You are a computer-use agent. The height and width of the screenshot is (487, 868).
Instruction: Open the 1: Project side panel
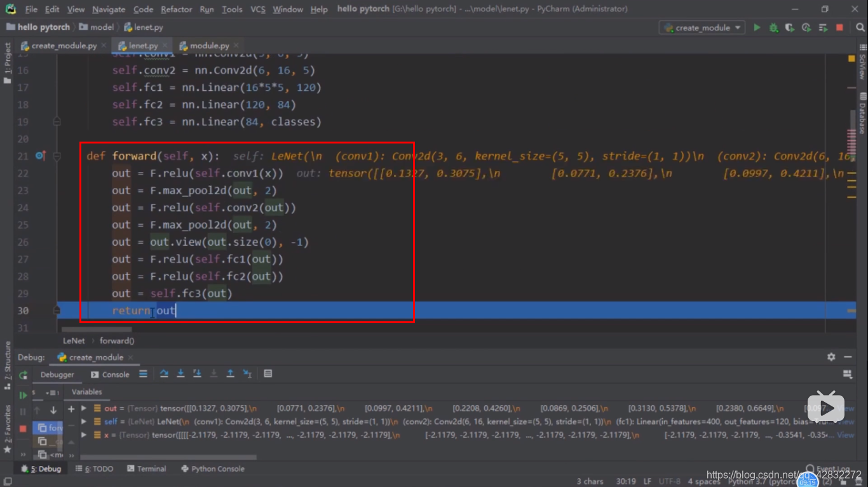tap(8, 63)
